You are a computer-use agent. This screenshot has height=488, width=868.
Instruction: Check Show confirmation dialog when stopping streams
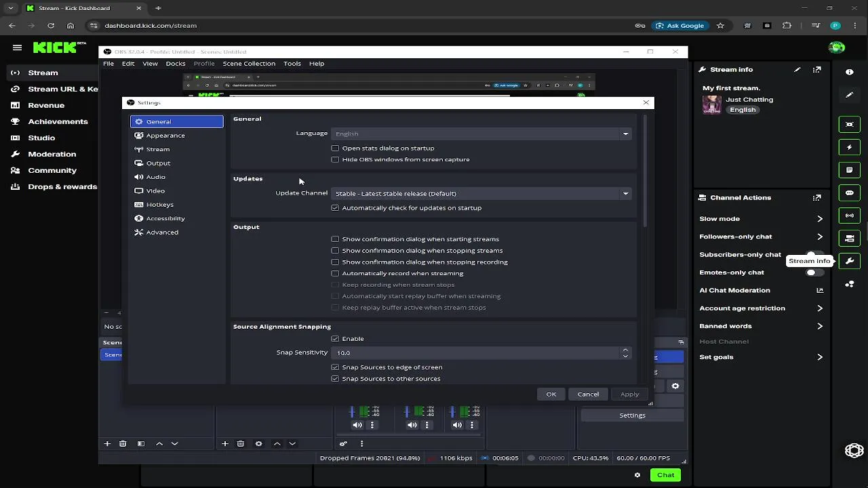pyautogui.click(x=335, y=250)
